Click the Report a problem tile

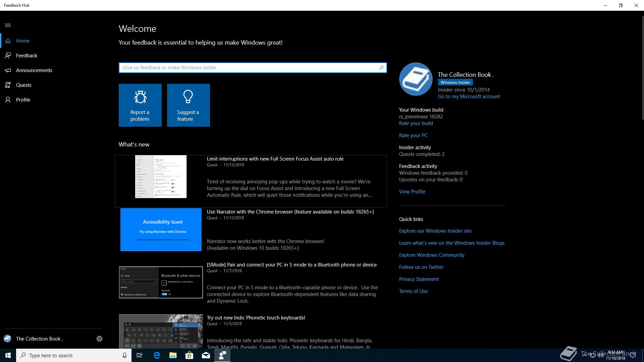[x=140, y=105]
